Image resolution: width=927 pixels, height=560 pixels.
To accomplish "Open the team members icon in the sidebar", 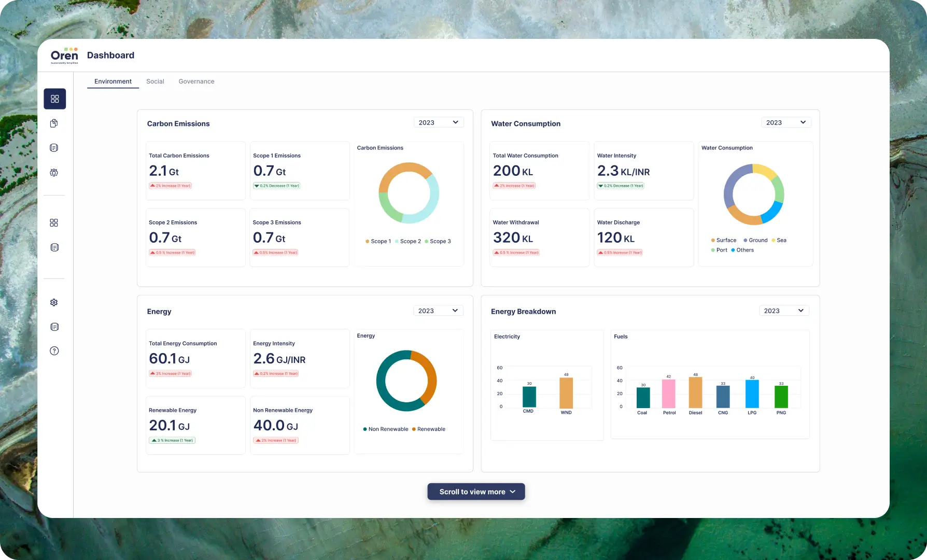I will 54,172.
